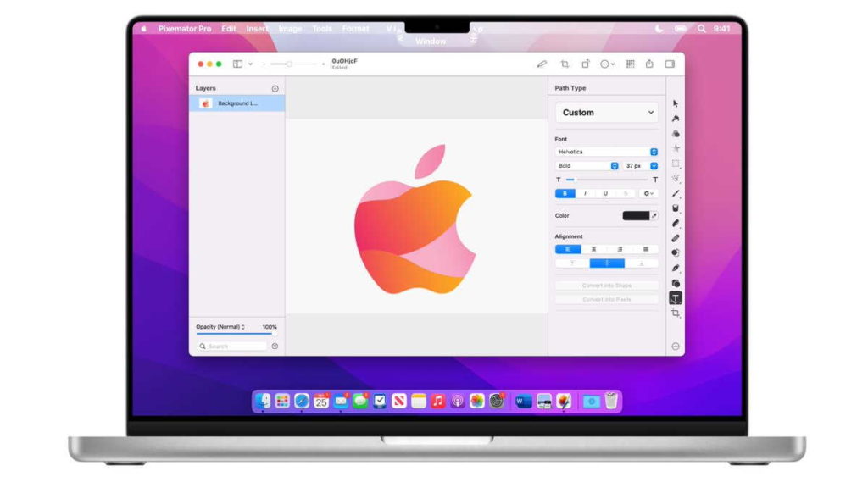Open the tools customize ellipsis button
Screen dimensions: 868x488
coord(676,347)
